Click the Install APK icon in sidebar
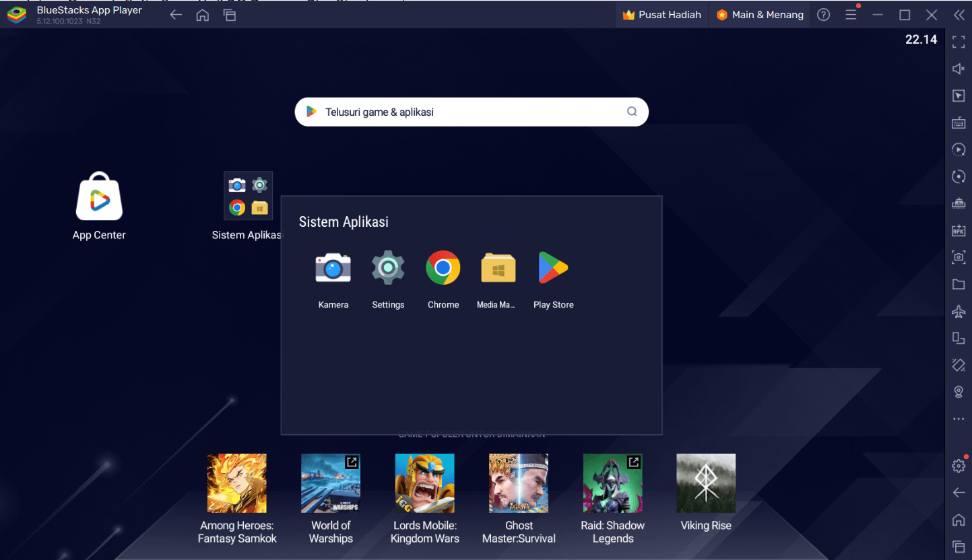This screenshot has height=560, width=972. click(x=959, y=230)
